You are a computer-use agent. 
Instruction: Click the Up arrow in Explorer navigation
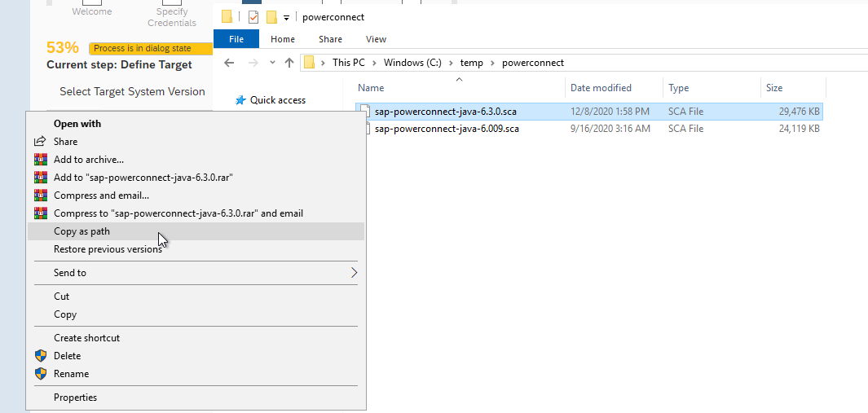click(x=289, y=63)
